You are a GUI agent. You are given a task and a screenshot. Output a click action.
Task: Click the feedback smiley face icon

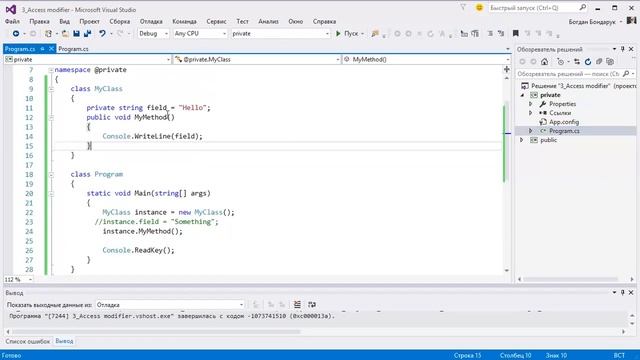pos(479,8)
